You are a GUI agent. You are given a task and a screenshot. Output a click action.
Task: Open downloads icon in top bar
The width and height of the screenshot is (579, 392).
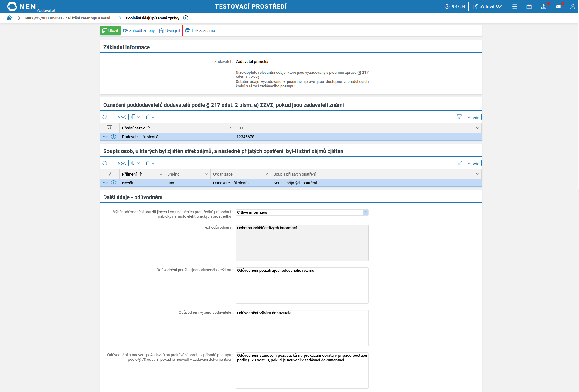click(x=544, y=6)
